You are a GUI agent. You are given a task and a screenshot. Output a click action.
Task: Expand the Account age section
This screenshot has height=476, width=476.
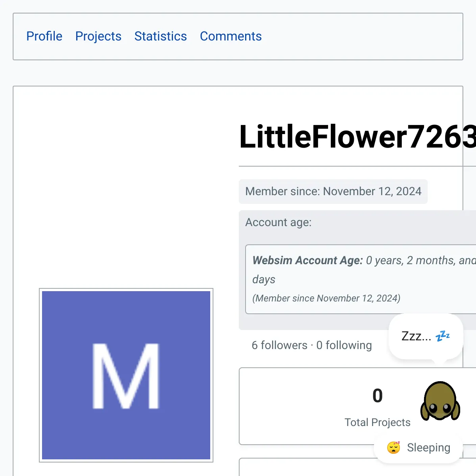[x=278, y=222]
